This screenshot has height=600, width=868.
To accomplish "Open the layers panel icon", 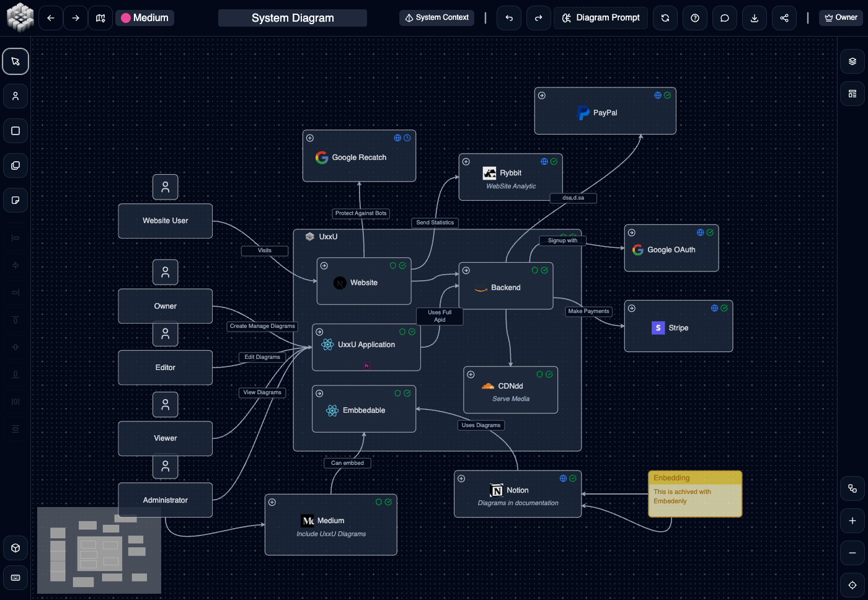I will coord(852,61).
